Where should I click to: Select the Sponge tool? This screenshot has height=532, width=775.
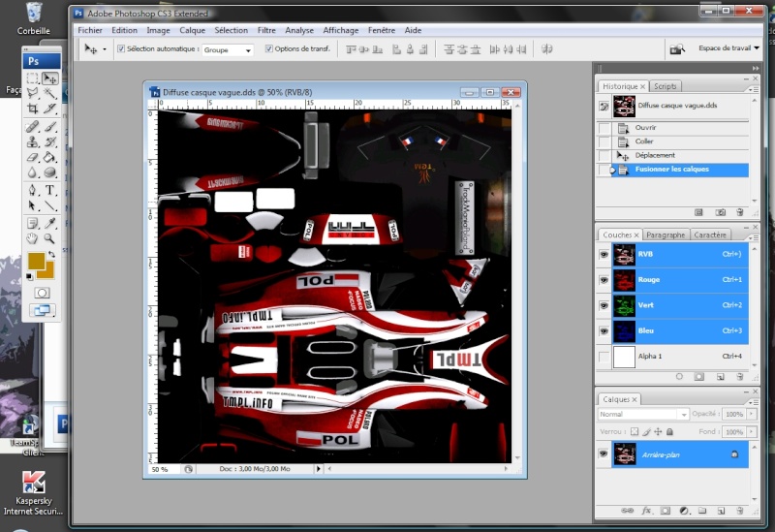point(50,172)
